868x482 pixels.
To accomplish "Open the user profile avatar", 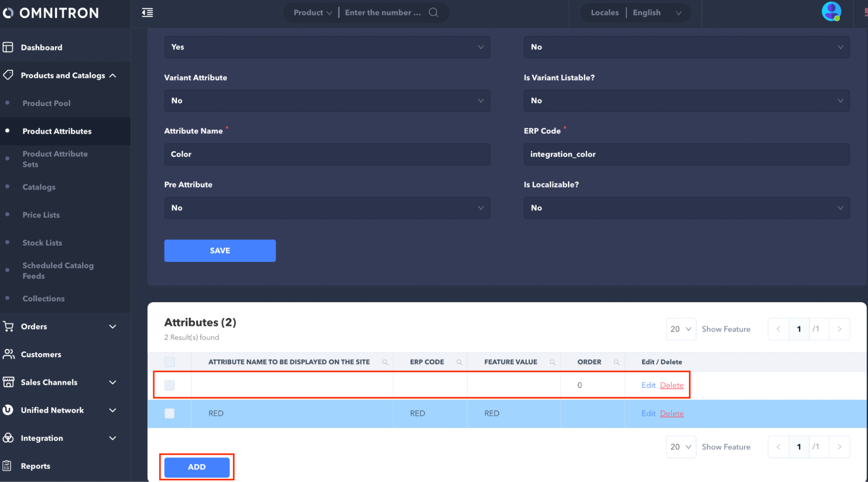I will (831, 12).
